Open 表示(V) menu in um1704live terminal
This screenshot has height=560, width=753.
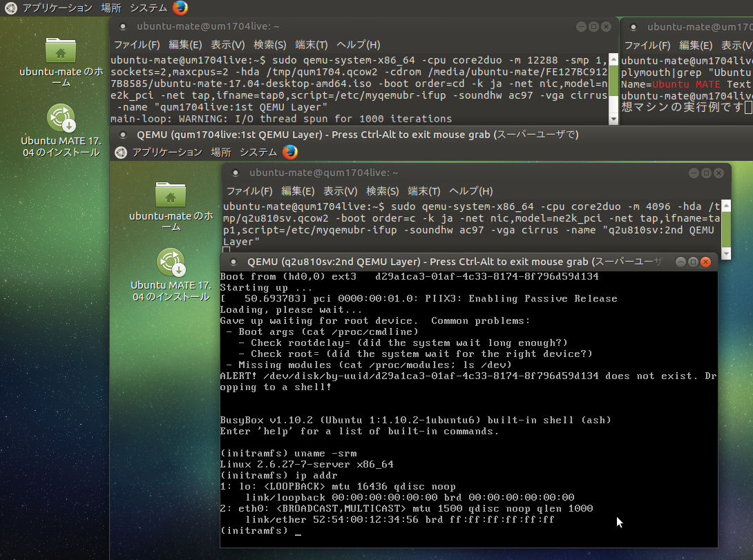[x=228, y=45]
